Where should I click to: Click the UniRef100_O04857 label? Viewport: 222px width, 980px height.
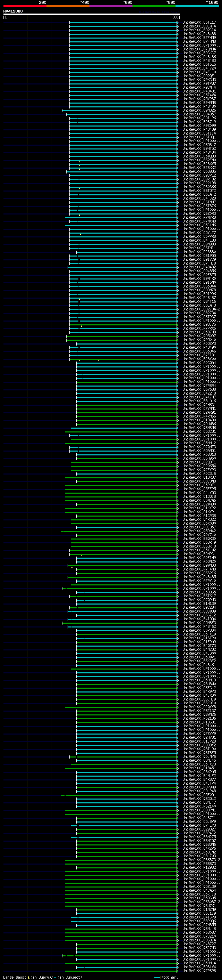199,114
